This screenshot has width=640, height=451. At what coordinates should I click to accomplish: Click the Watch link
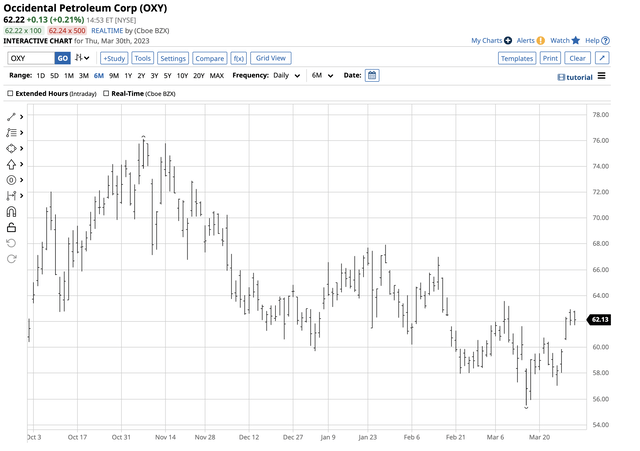[x=560, y=40]
